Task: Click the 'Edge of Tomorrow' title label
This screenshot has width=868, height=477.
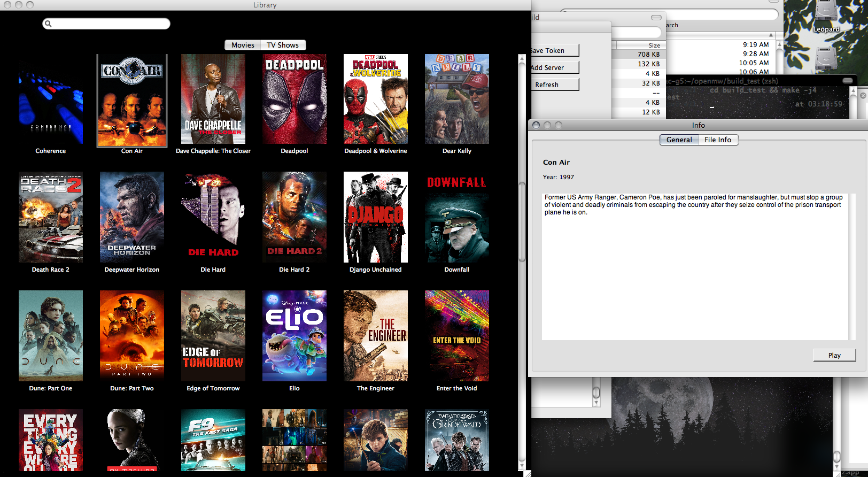Action: point(213,388)
